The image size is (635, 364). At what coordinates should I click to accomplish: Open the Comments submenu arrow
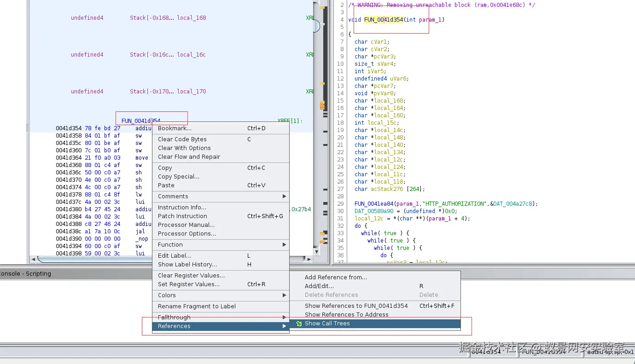284,196
